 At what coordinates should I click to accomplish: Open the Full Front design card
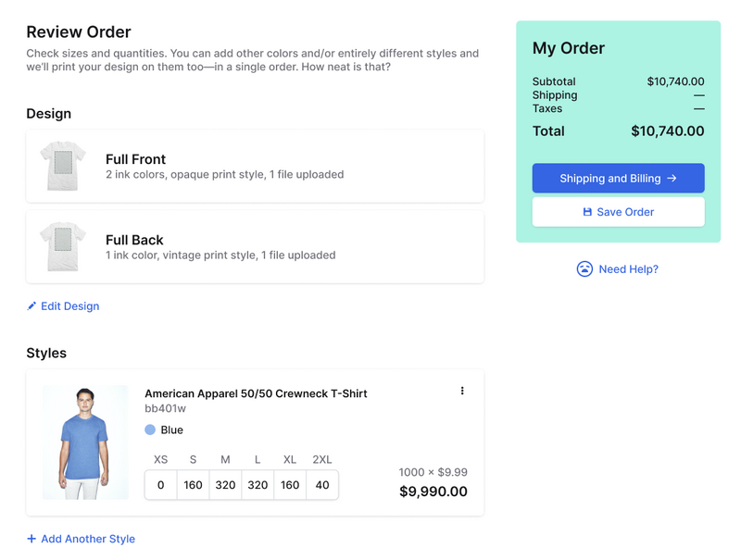255,167
